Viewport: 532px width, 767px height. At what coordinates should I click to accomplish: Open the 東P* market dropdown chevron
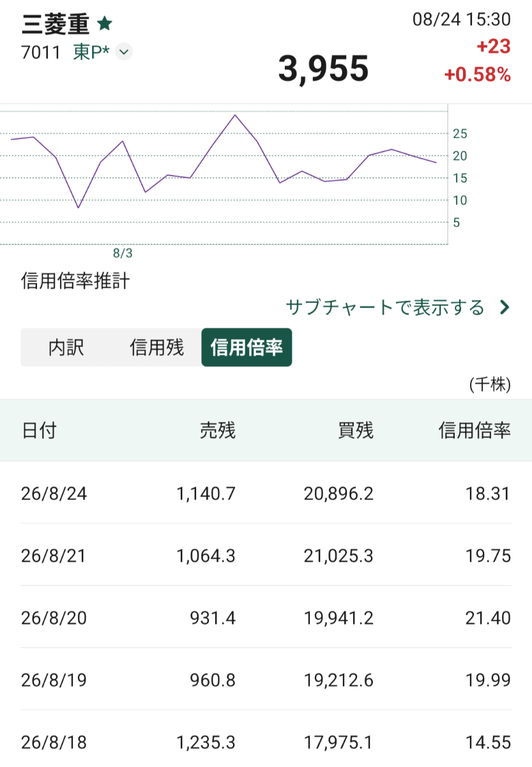[x=125, y=52]
